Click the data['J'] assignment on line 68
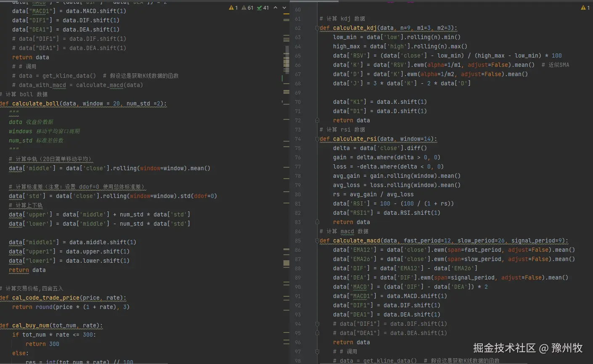Viewport: 593px width, 364px height. click(x=402, y=84)
